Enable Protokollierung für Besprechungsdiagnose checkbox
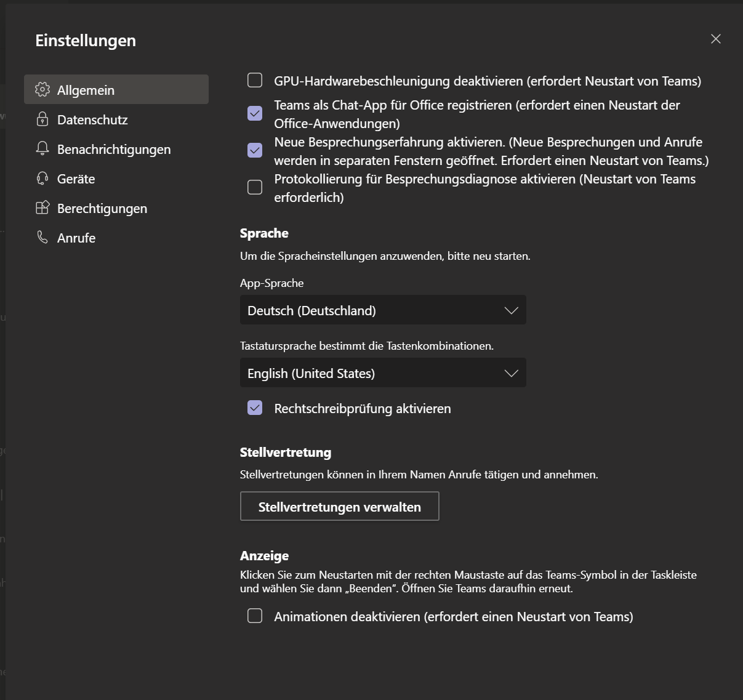Image resolution: width=743 pixels, height=700 pixels. pyautogui.click(x=255, y=187)
